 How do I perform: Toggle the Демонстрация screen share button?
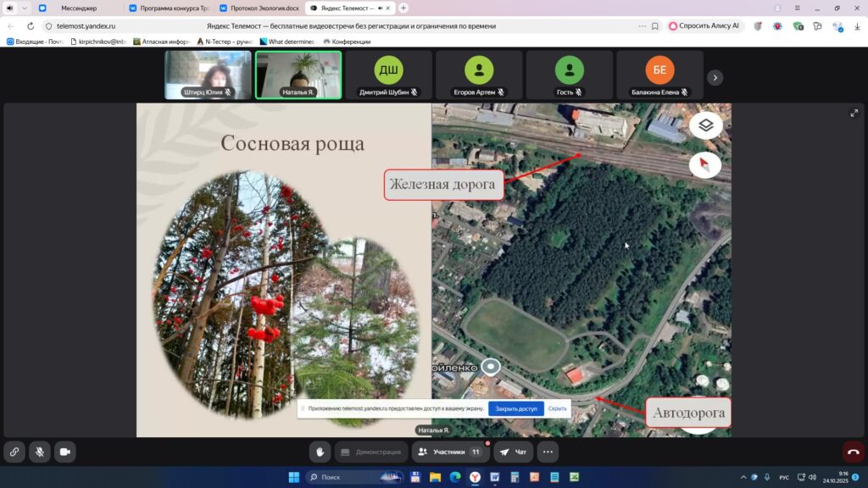coord(371,452)
